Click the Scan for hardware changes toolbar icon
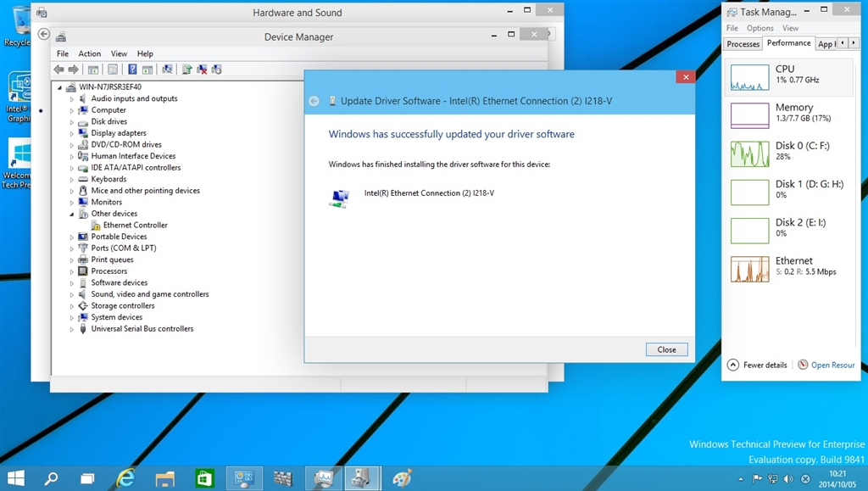This screenshot has height=491, width=868. (x=167, y=70)
